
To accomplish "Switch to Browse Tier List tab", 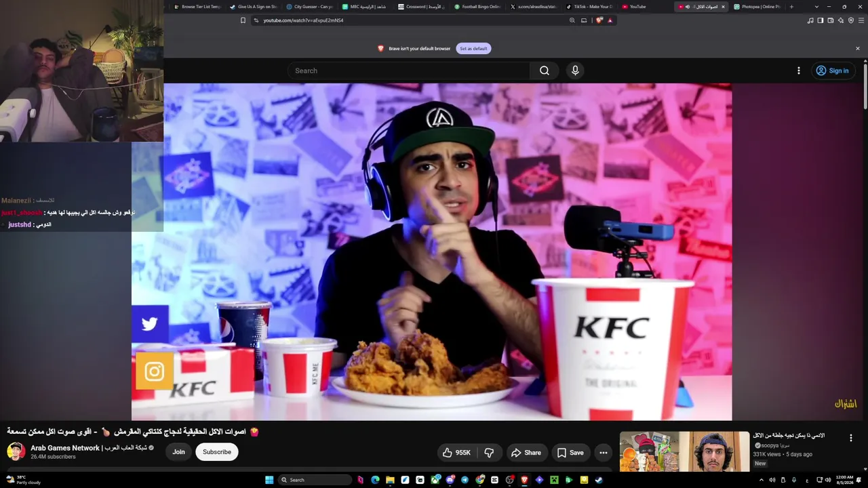I will tap(197, 7).
